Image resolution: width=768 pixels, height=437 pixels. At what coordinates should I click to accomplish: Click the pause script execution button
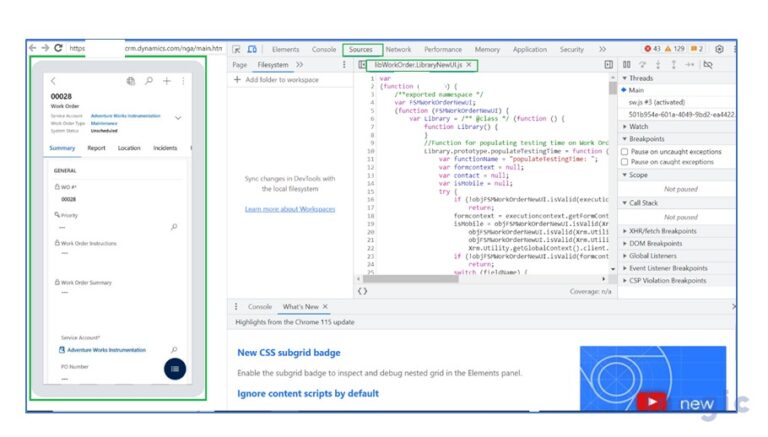click(x=627, y=64)
